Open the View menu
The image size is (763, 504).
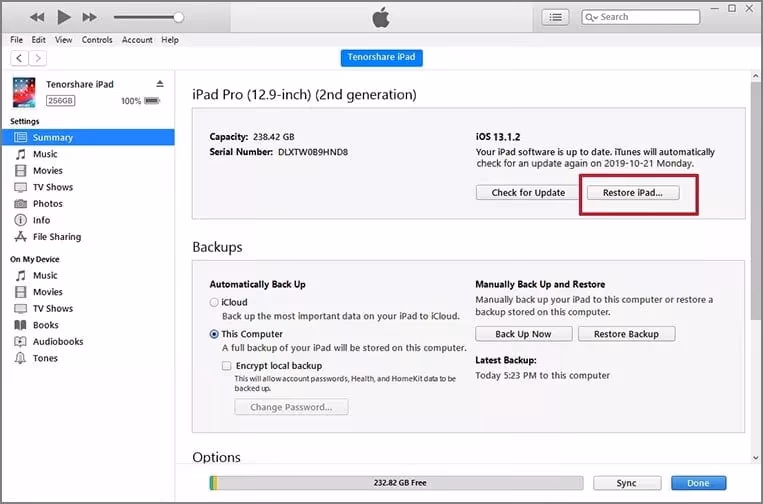pyautogui.click(x=63, y=40)
